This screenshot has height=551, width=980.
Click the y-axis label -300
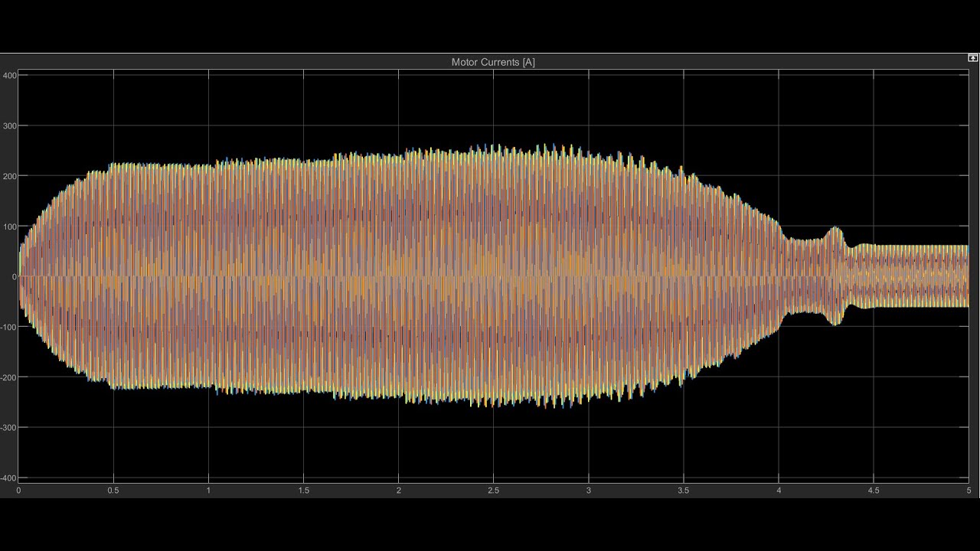tap(8, 428)
